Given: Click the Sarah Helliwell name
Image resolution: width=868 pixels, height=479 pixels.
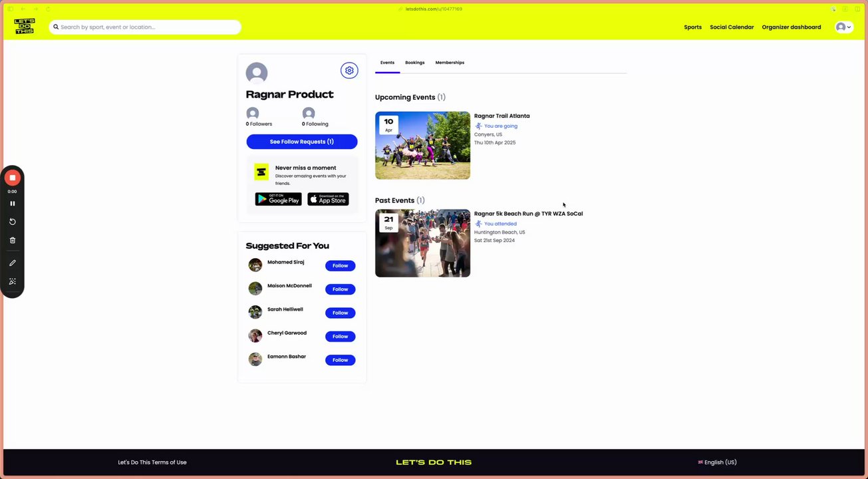Looking at the screenshot, I should pyautogui.click(x=285, y=309).
